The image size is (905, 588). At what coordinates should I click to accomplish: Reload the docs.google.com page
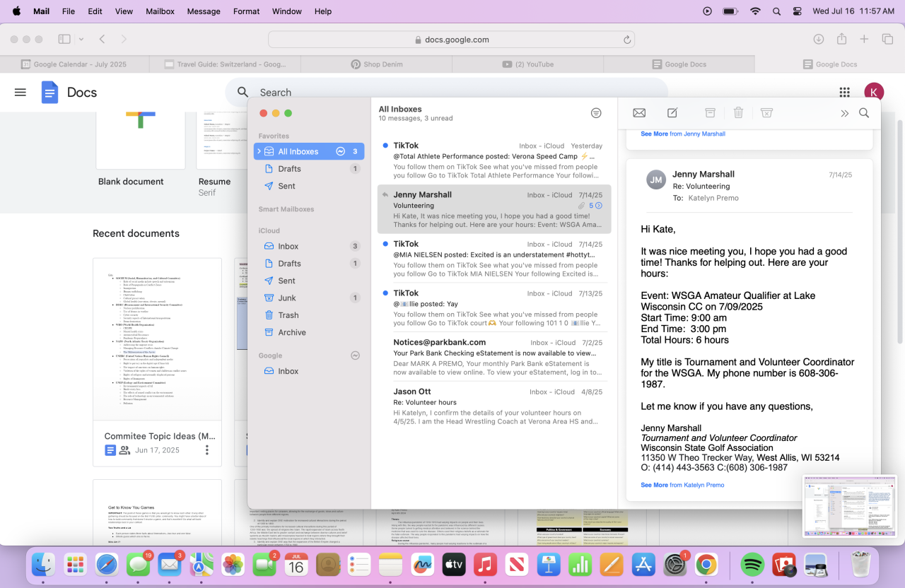pyautogui.click(x=627, y=40)
